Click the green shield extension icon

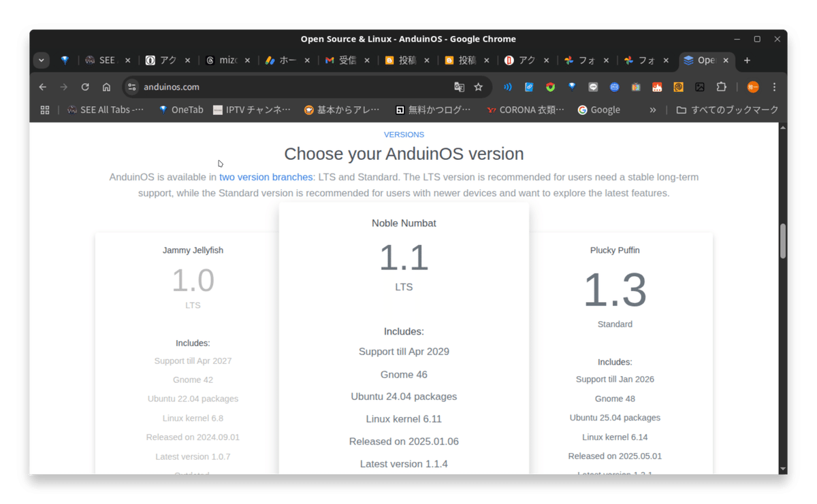(x=549, y=86)
